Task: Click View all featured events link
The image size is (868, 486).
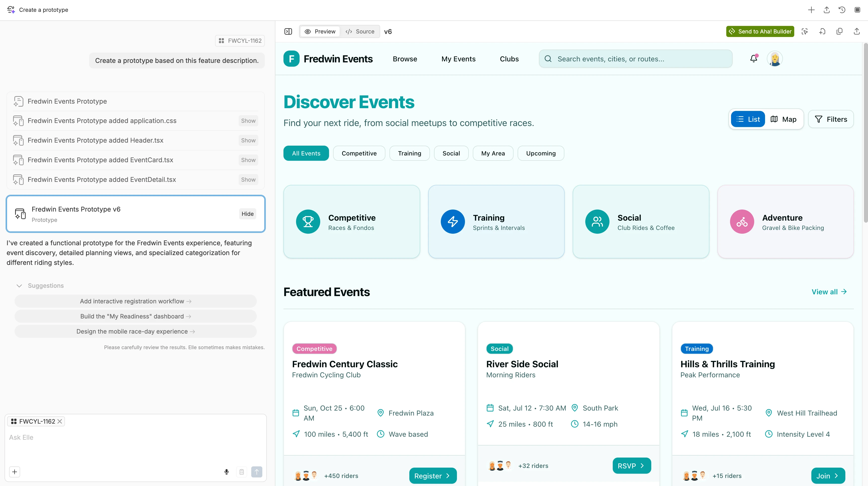Action: [829, 292]
